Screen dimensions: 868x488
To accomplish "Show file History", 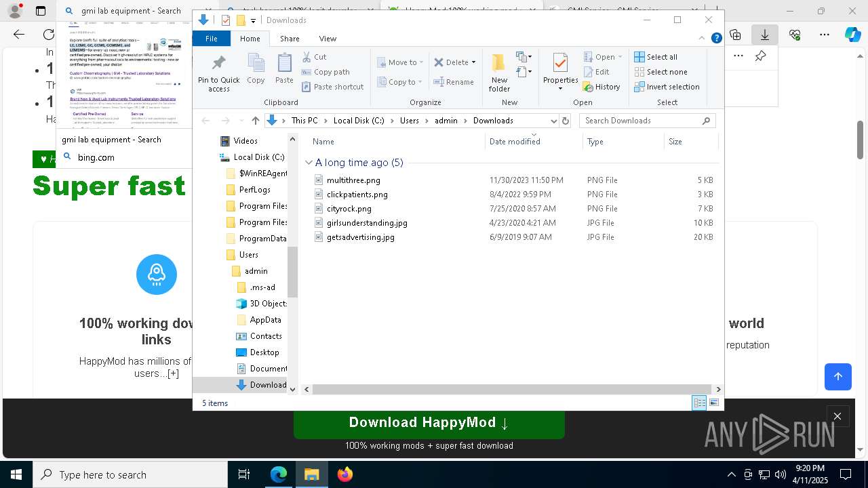I will [601, 87].
